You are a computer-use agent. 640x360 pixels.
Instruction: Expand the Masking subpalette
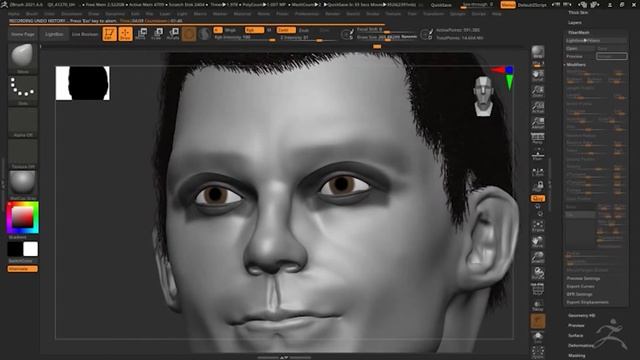577,356
